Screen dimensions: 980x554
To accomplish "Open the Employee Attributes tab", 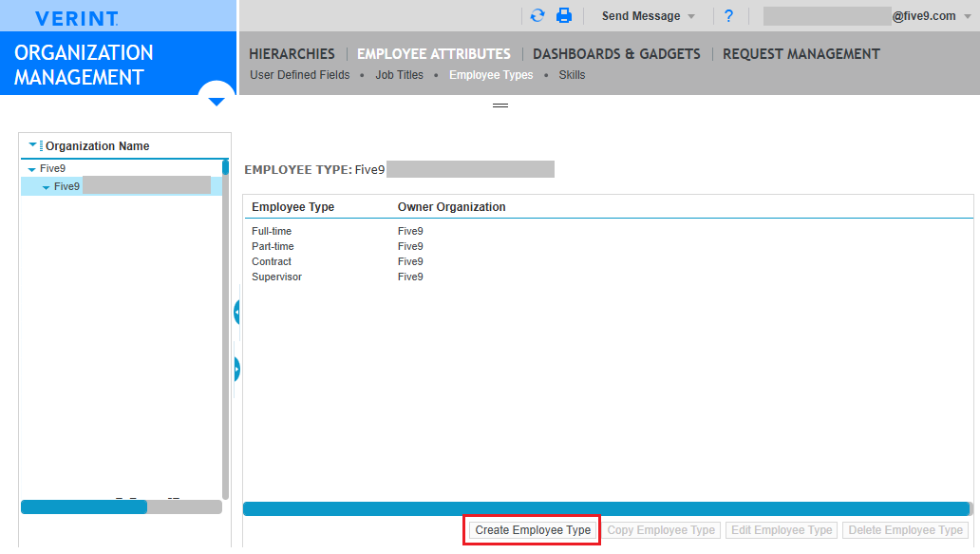I will click(434, 54).
